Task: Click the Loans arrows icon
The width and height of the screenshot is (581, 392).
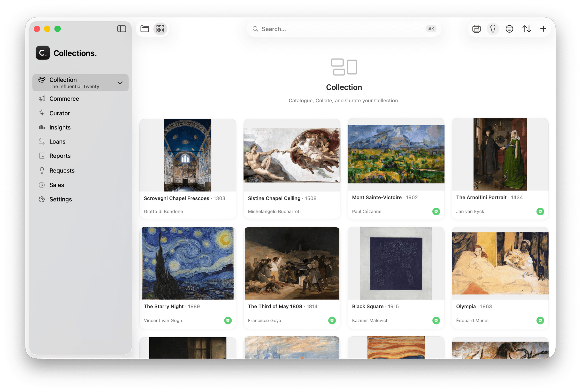Action: [x=42, y=142]
